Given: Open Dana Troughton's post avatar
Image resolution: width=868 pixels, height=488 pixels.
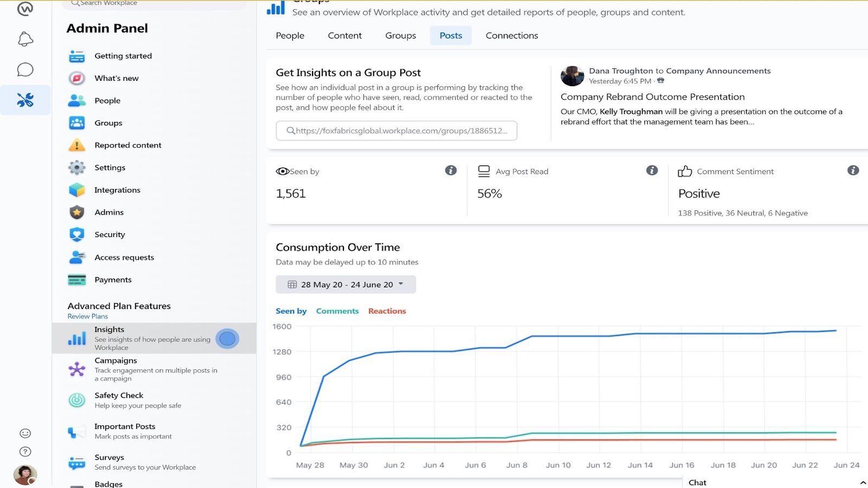Looking at the screenshot, I should [572, 76].
